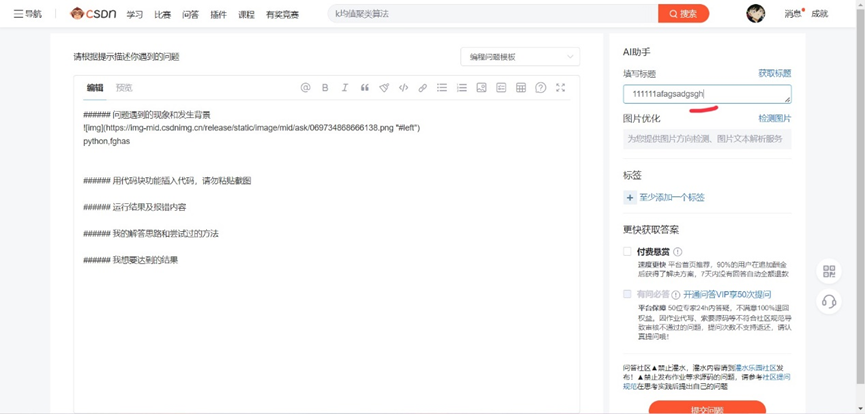Image resolution: width=865 pixels, height=414 pixels.
Task: Click the line '我想要达到的结果'
Action: [131, 260]
